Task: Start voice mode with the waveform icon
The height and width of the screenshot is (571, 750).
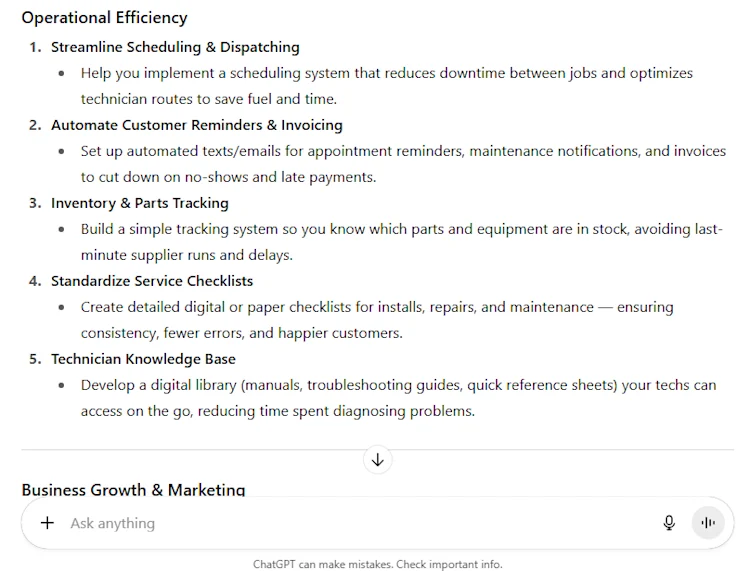Action: tap(708, 523)
